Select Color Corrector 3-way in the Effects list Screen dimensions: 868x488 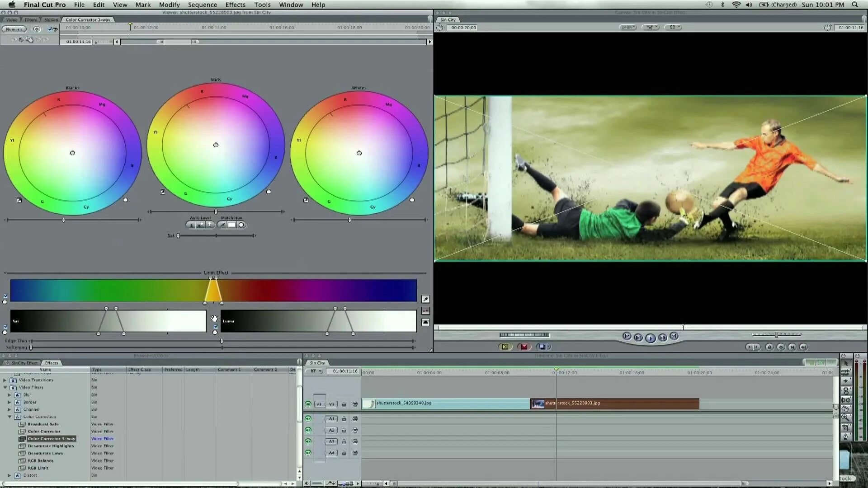point(51,438)
